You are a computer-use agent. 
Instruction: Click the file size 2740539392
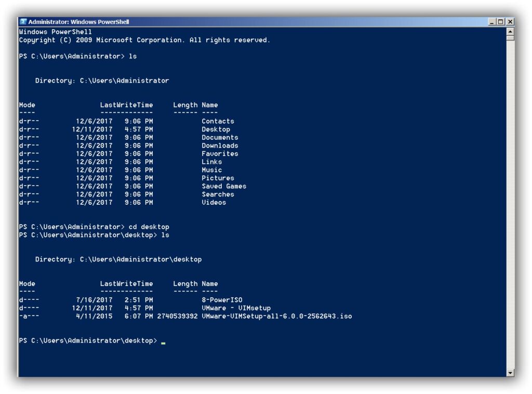[x=177, y=316]
